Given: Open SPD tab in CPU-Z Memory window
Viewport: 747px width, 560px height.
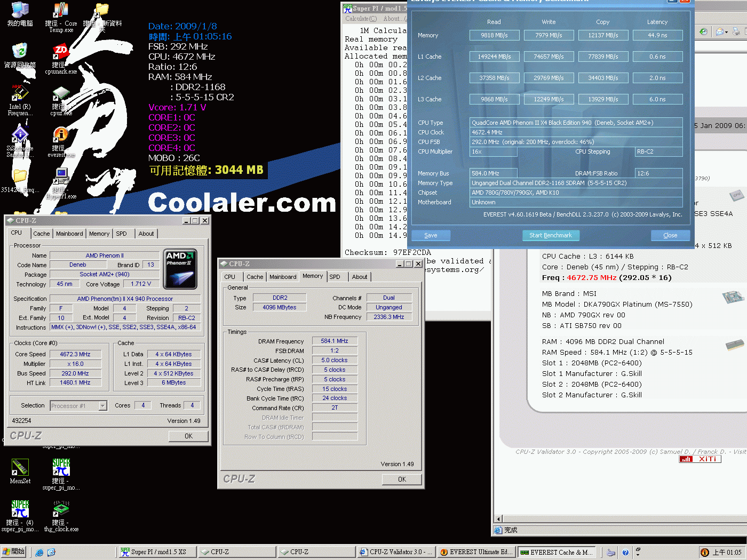Looking at the screenshot, I should [335, 277].
